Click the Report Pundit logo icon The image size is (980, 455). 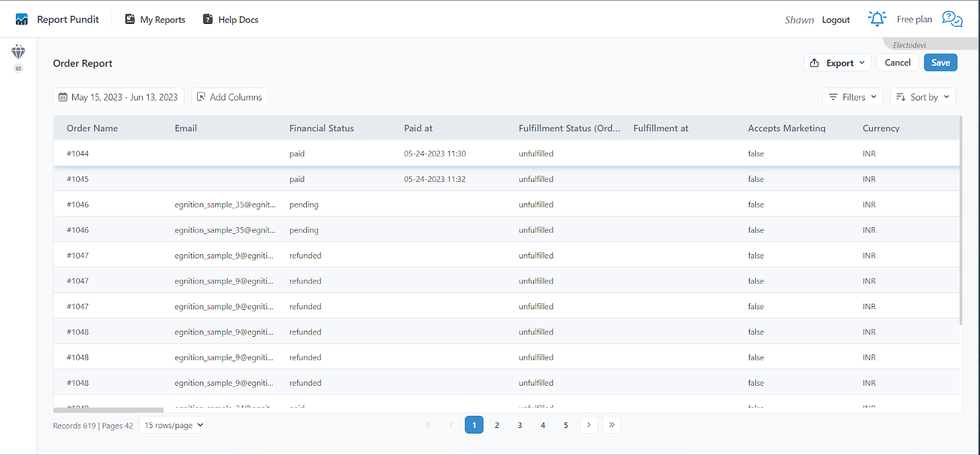coord(22,20)
